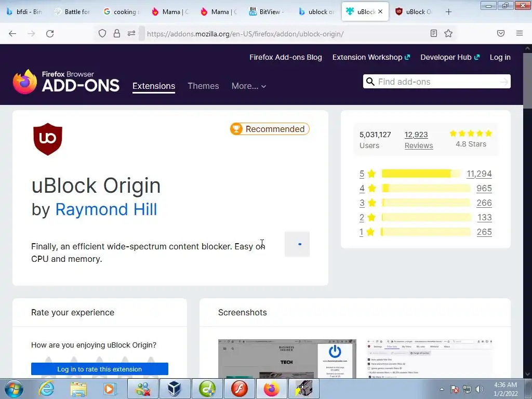532x399 pixels.
Task: Click the loading install button placeholder
Action: coord(297,244)
